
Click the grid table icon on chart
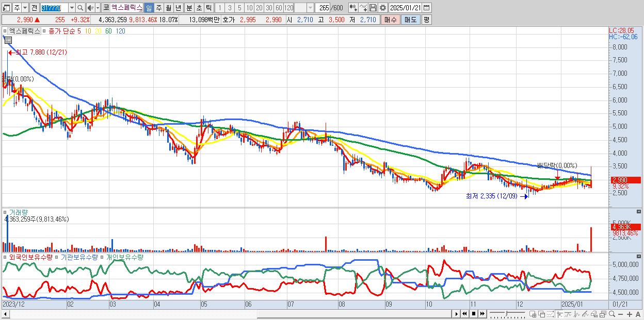point(8,40)
